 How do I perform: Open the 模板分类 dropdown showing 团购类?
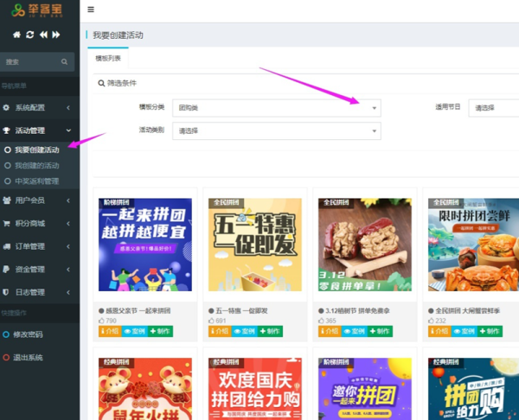pyautogui.click(x=276, y=108)
